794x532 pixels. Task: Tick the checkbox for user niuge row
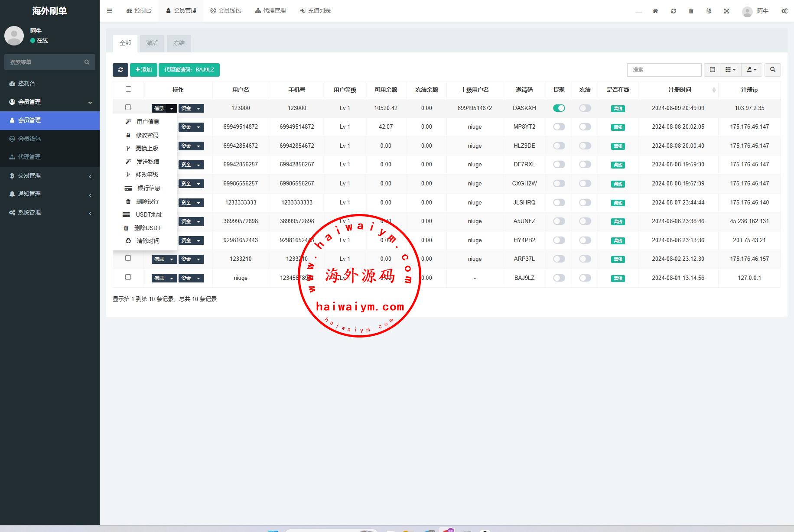(128, 277)
